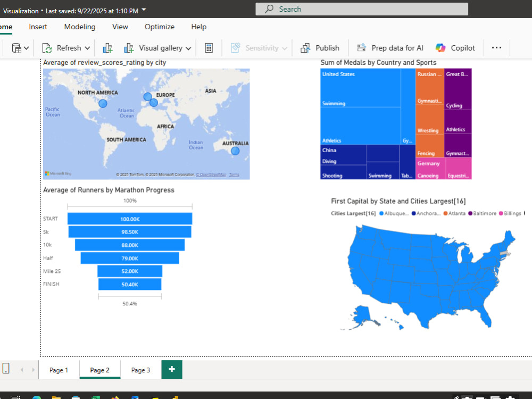Click the Publish button label
532x399 pixels.
(x=327, y=48)
